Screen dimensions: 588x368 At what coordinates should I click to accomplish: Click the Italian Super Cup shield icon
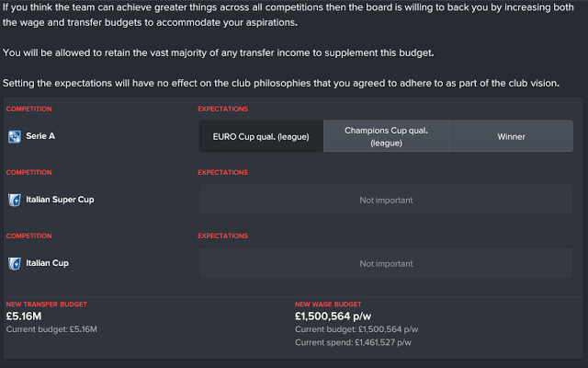click(x=15, y=200)
